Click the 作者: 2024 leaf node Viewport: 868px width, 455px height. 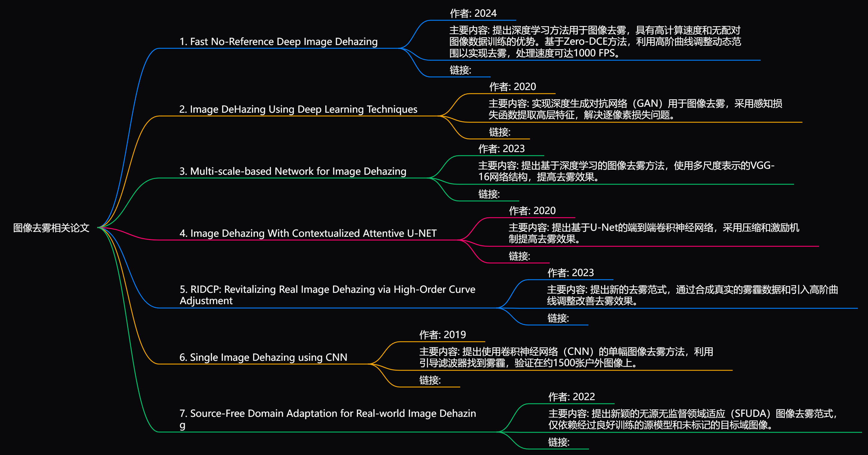click(473, 13)
